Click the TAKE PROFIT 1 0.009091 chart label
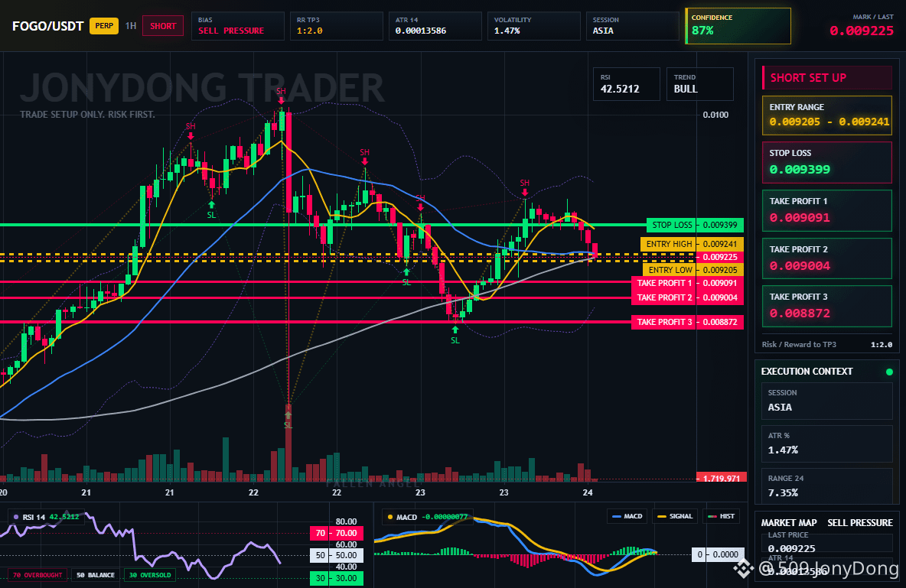The height and width of the screenshot is (588, 906). tap(688, 283)
